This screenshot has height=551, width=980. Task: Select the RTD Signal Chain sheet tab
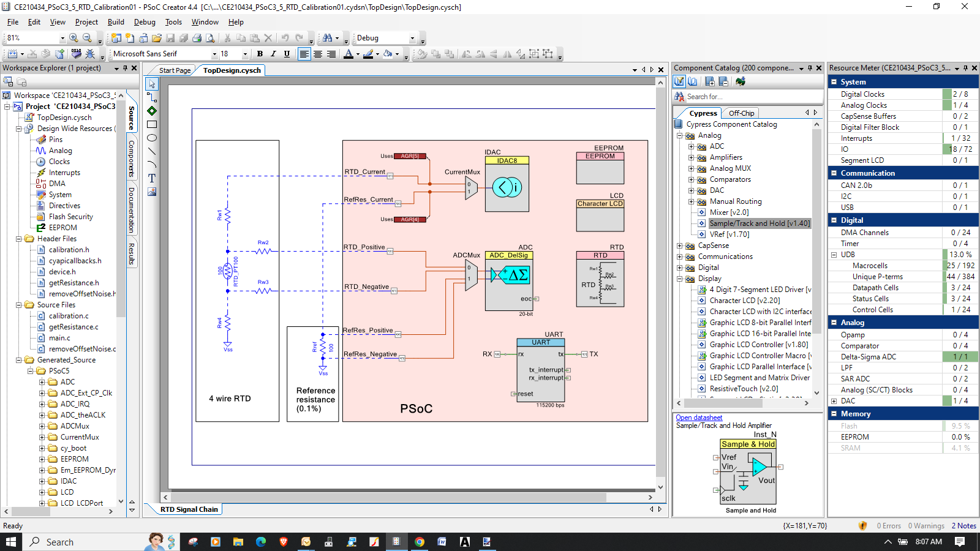189,509
